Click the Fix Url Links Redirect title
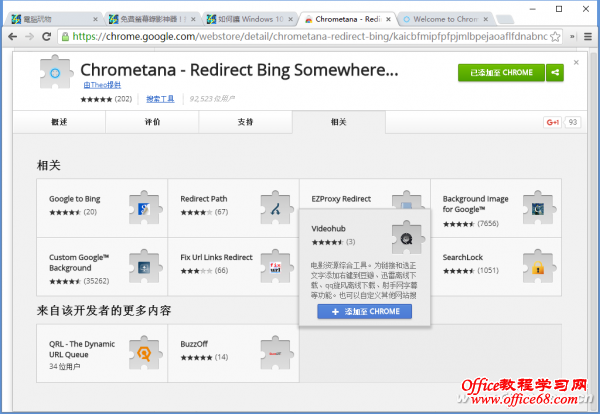Image resolution: width=600 pixels, height=414 pixels. point(216,258)
